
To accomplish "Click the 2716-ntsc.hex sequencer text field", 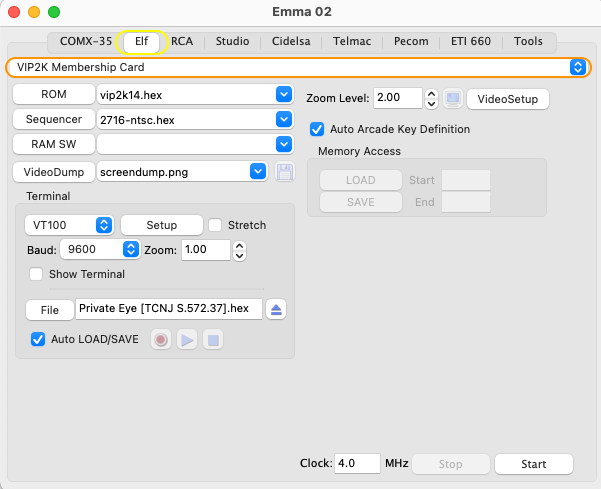I will coord(186,120).
